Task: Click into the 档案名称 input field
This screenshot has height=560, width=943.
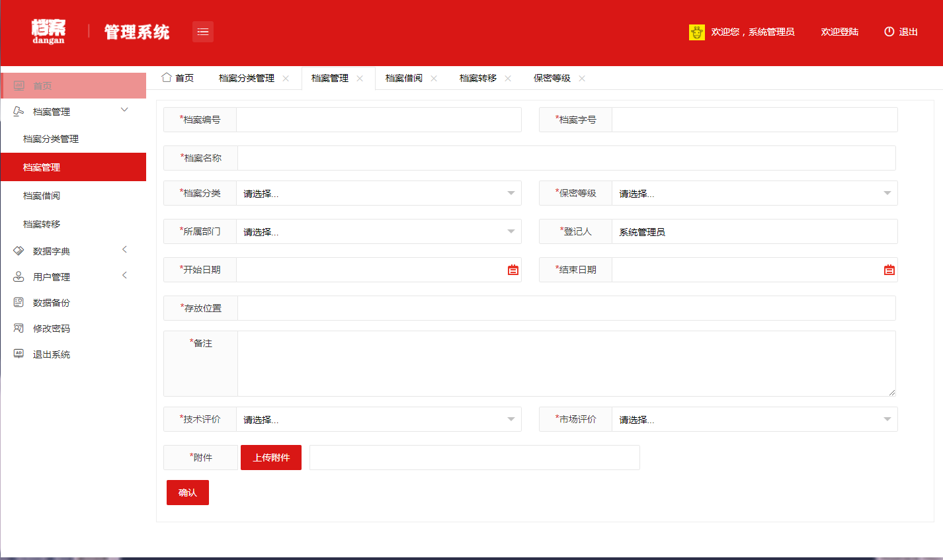Action: click(x=566, y=159)
